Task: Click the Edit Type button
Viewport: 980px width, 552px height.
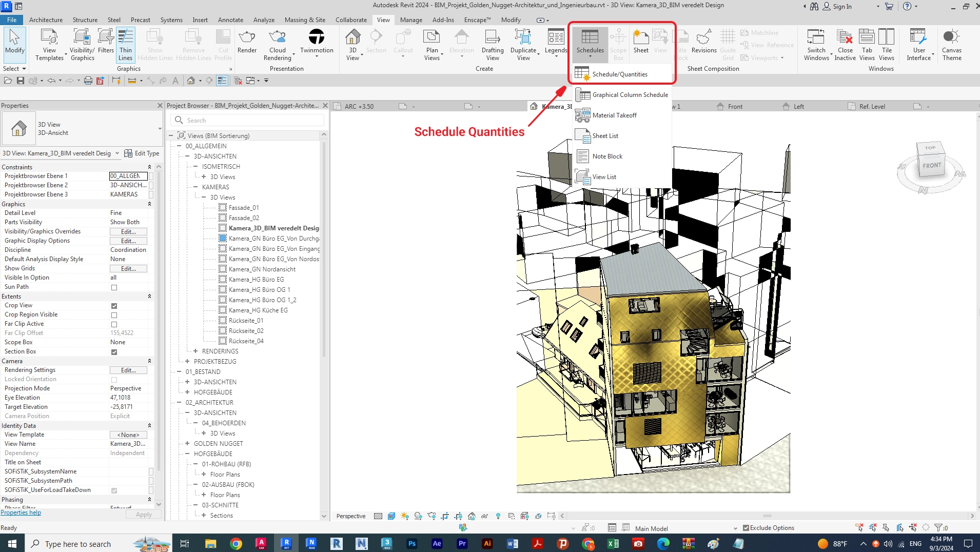Action: pos(142,153)
